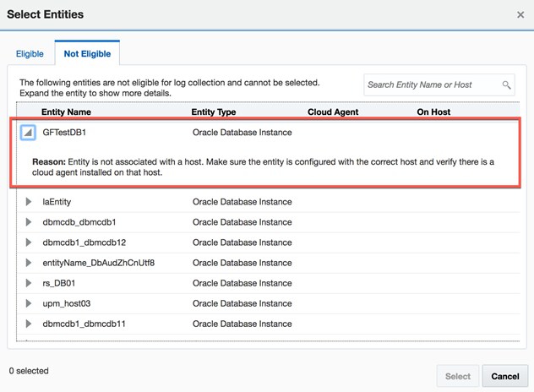Viewport: 534px width, 392px height.
Task: Click the disabled Select button
Action: coord(458,376)
